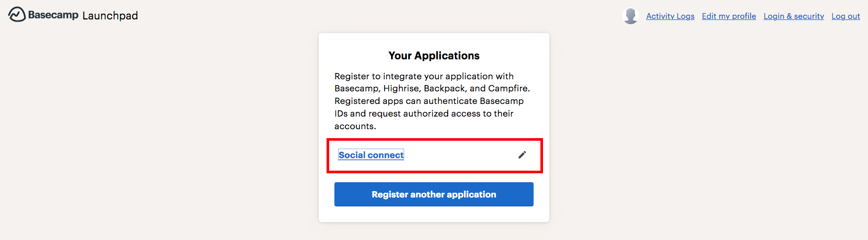Log out of Launchpad

(x=845, y=16)
